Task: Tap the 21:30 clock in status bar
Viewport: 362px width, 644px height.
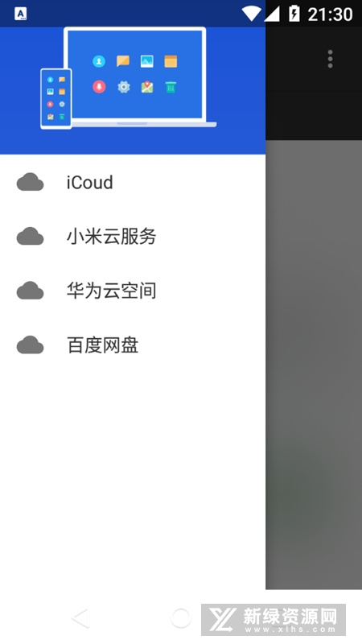Action: (330, 14)
